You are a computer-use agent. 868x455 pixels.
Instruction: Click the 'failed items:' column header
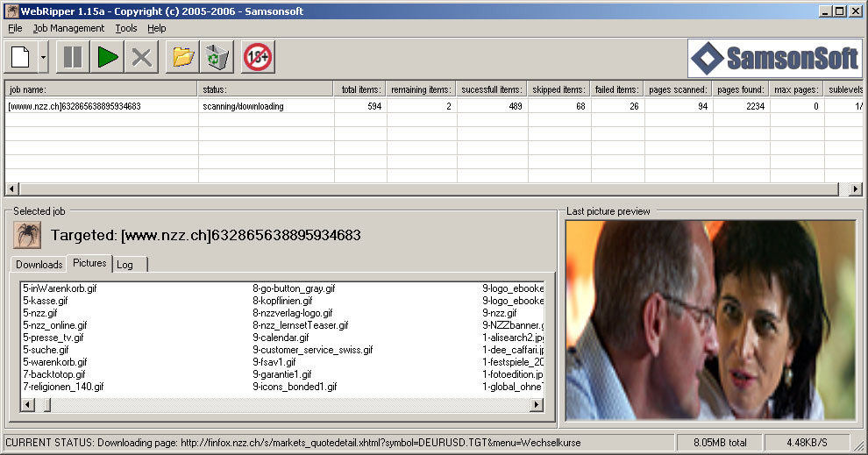[618, 89]
